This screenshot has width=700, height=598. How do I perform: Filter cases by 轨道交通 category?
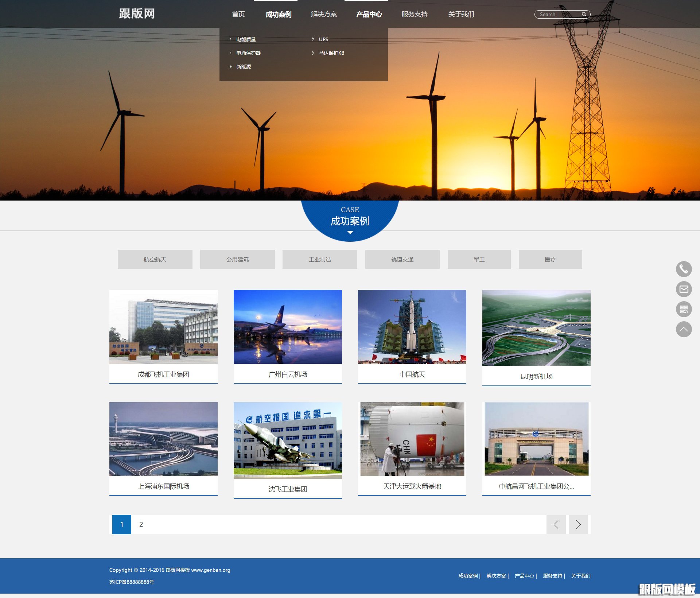[x=402, y=259]
